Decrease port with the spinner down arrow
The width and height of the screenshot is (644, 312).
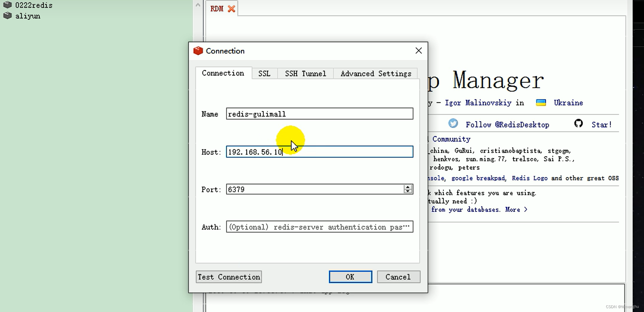pyautogui.click(x=408, y=191)
